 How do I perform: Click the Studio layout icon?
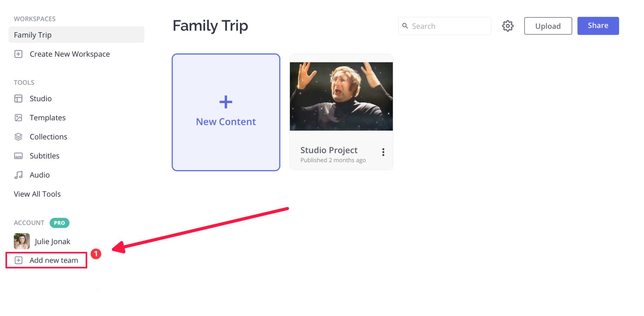18,98
